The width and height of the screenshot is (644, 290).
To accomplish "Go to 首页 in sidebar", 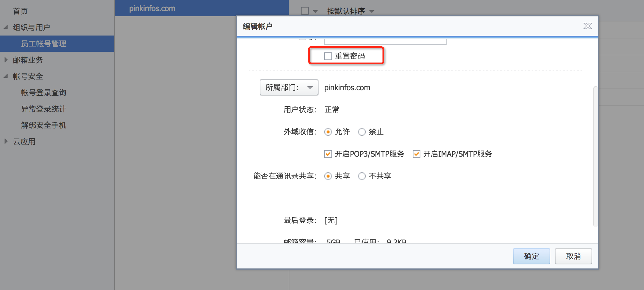I will [20, 11].
